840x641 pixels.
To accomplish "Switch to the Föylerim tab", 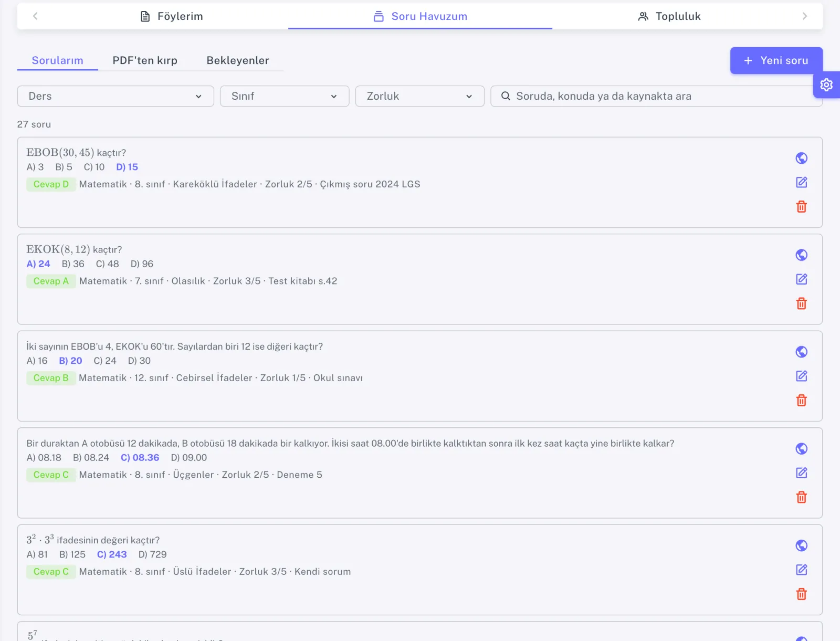I will tap(172, 16).
